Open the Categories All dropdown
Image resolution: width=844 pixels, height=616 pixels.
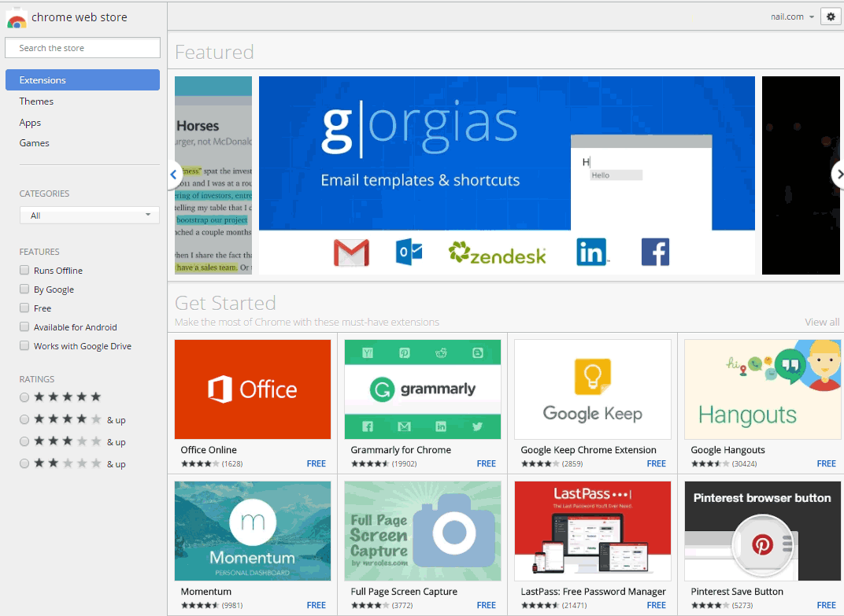(89, 216)
